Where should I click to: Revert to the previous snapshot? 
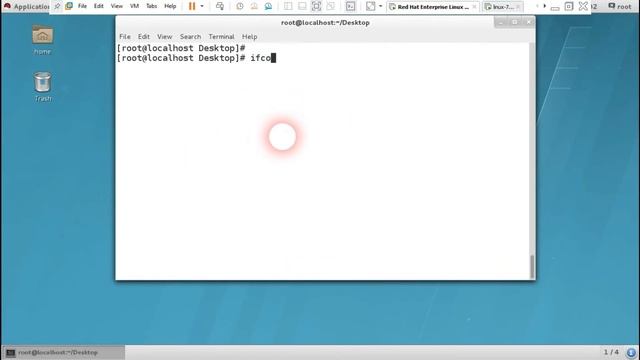[x=254, y=6]
